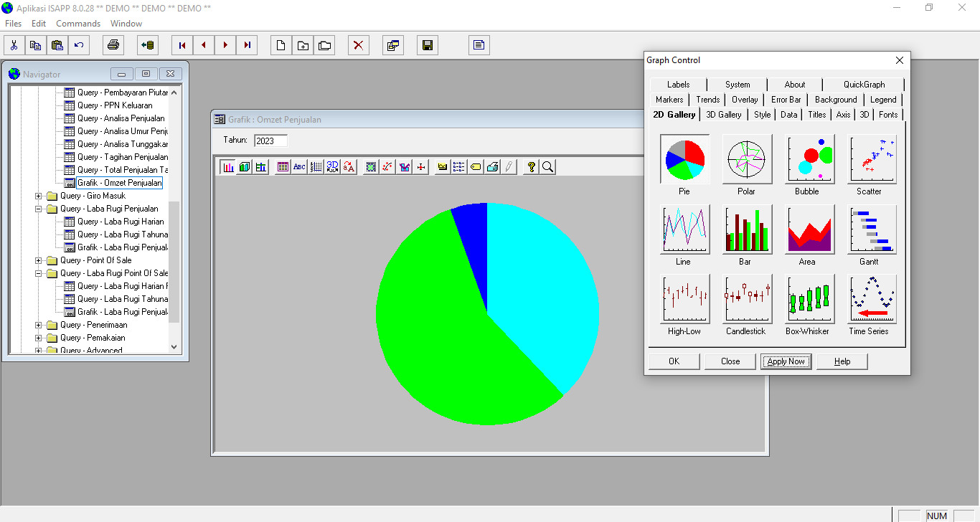Screen dimensions: 980x522
Task: Click the Tahun year input field
Action: point(270,141)
